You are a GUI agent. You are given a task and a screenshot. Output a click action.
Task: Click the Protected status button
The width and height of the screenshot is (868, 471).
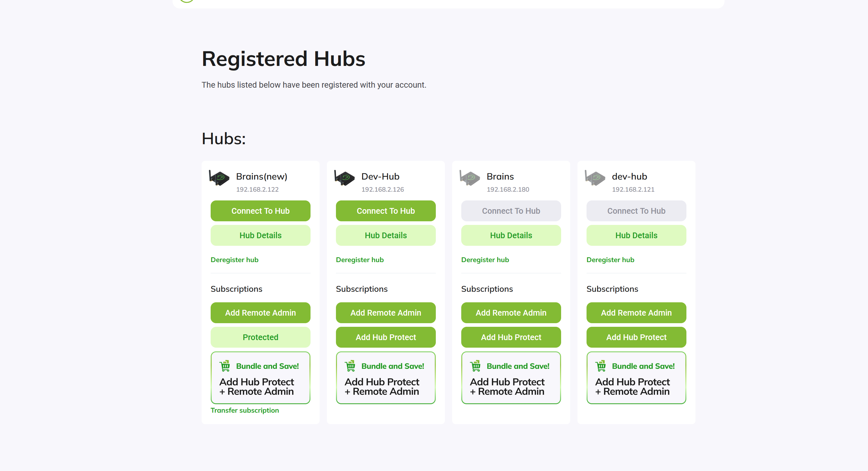260,337
